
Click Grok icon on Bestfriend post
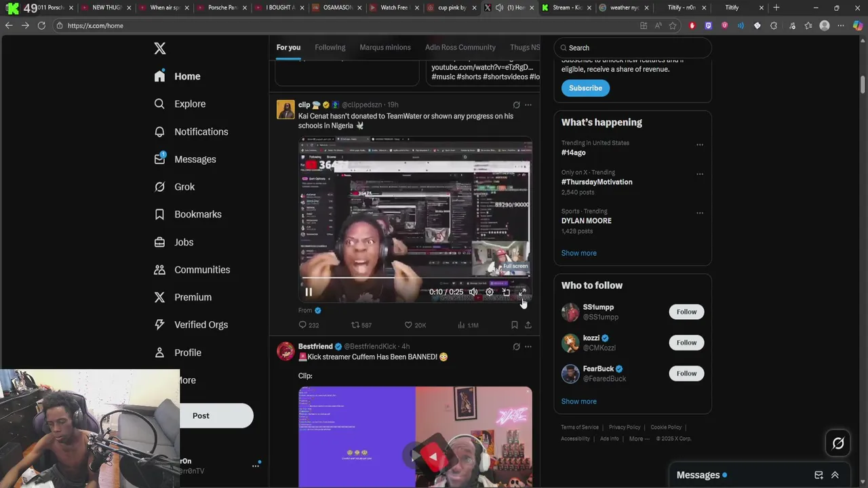(x=516, y=347)
